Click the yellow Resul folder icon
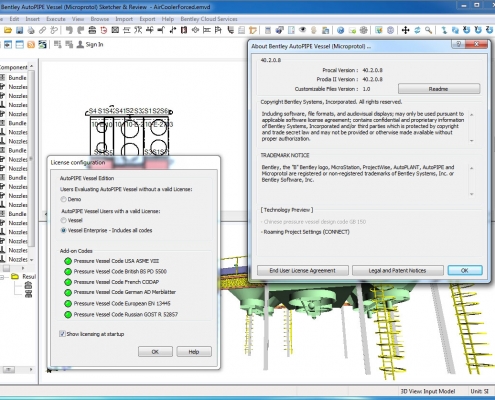 click(x=15, y=276)
